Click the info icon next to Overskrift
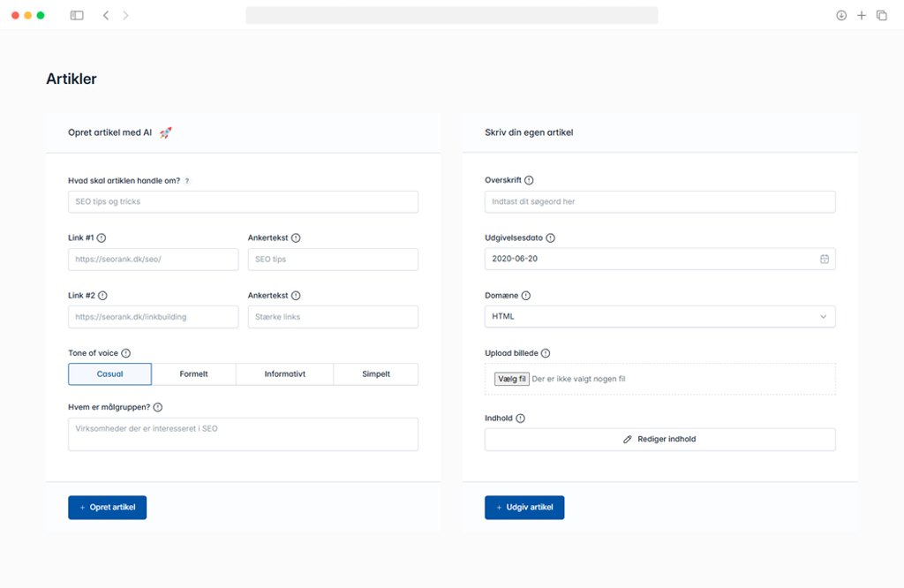Image resolution: width=904 pixels, height=588 pixels. click(529, 180)
